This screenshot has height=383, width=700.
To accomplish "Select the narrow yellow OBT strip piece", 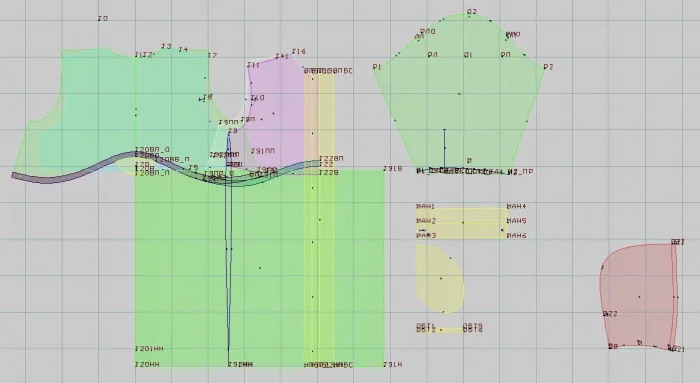I will (x=450, y=330).
